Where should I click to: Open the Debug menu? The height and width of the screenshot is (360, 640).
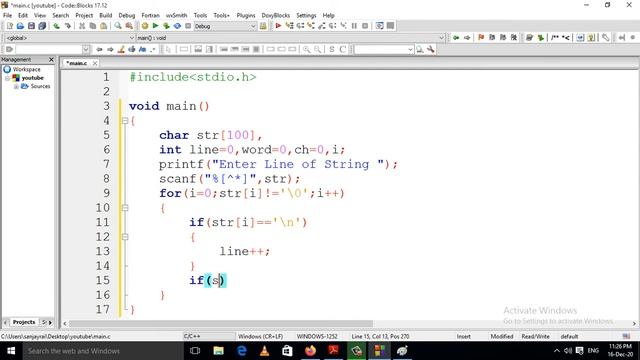(x=127, y=15)
